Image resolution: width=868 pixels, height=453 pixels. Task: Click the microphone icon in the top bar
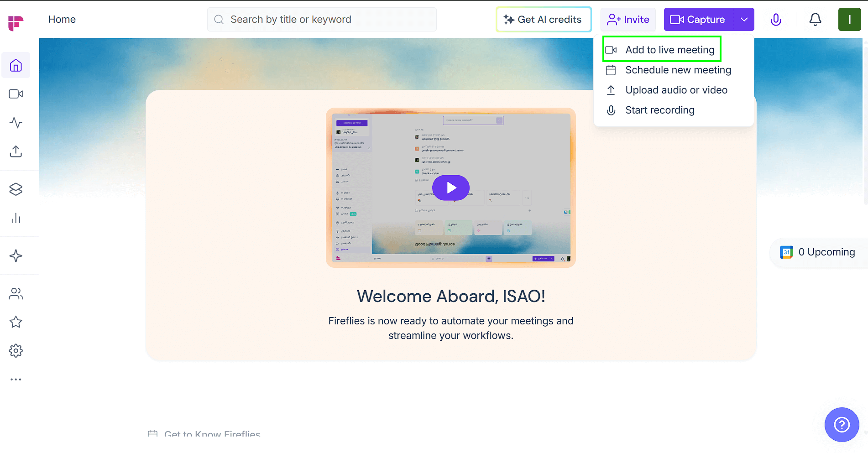pos(775,19)
